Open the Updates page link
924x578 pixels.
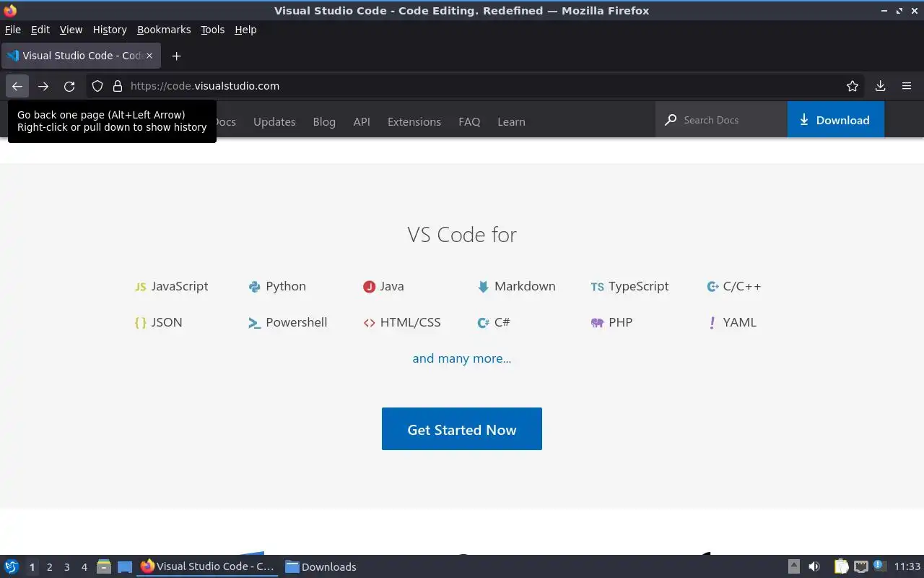point(274,122)
